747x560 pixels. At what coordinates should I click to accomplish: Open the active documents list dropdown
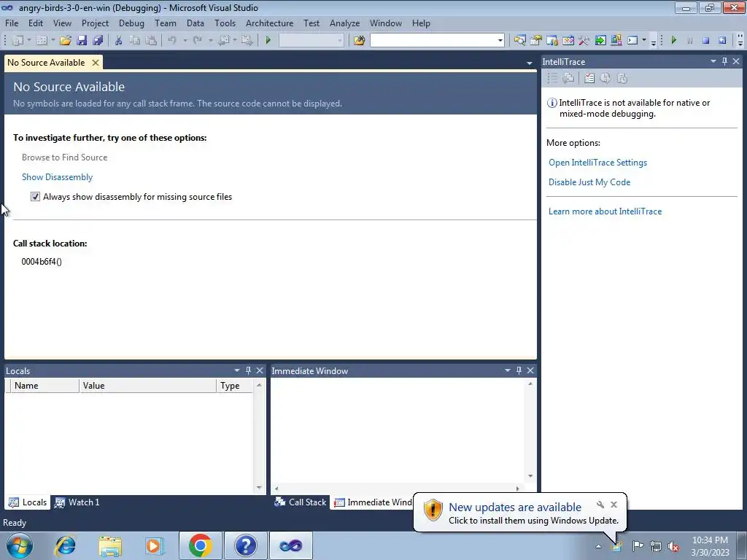[530, 63]
